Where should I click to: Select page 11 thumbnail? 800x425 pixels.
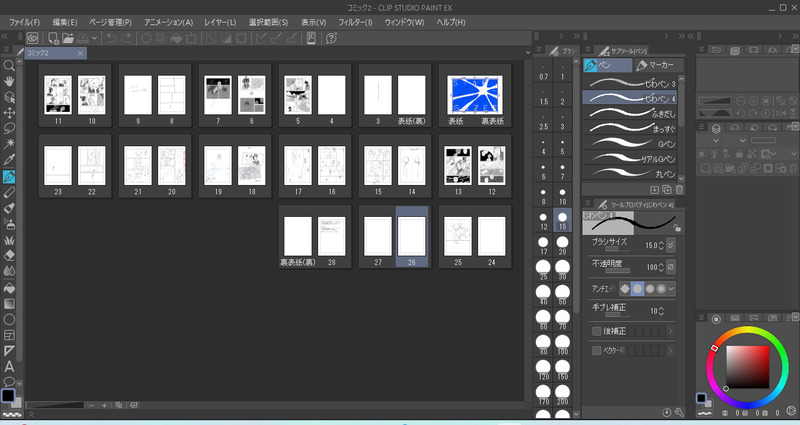(x=58, y=95)
